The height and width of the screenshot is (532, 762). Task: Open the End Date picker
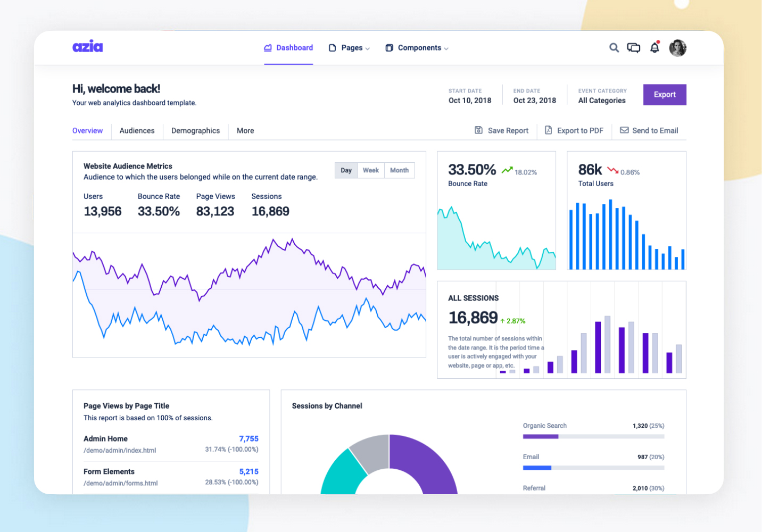(535, 96)
